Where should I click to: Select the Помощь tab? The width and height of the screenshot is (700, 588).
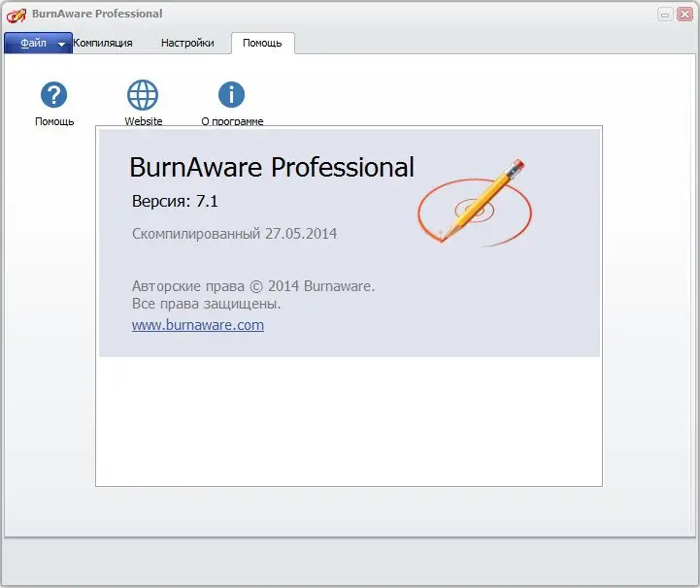click(262, 43)
